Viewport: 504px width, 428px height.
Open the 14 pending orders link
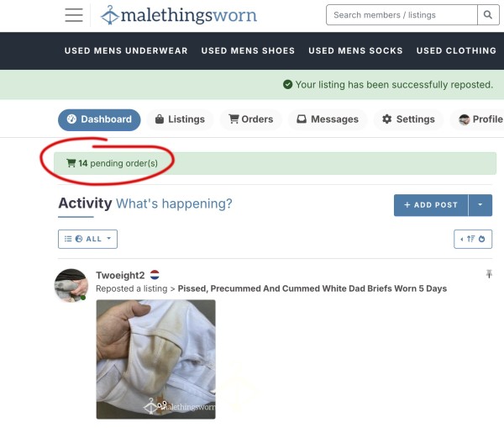pos(118,163)
